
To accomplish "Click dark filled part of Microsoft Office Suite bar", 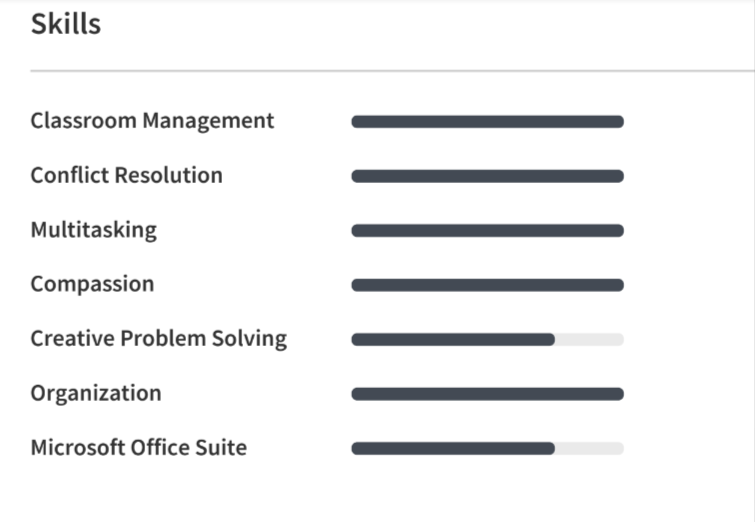I will click(x=453, y=449).
